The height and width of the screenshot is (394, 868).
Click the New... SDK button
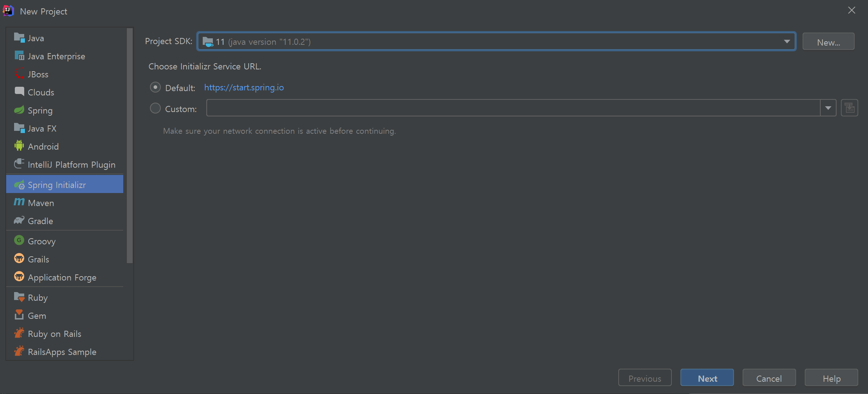828,42
